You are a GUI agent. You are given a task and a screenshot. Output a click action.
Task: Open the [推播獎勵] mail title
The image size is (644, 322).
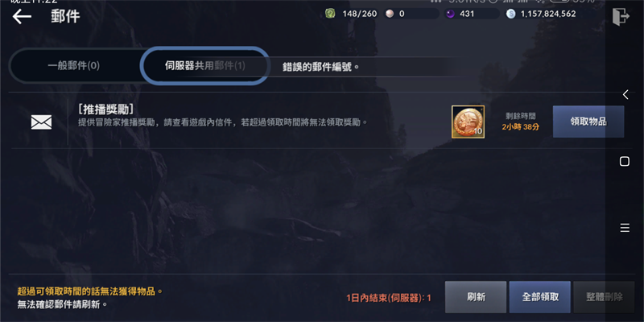(x=105, y=109)
